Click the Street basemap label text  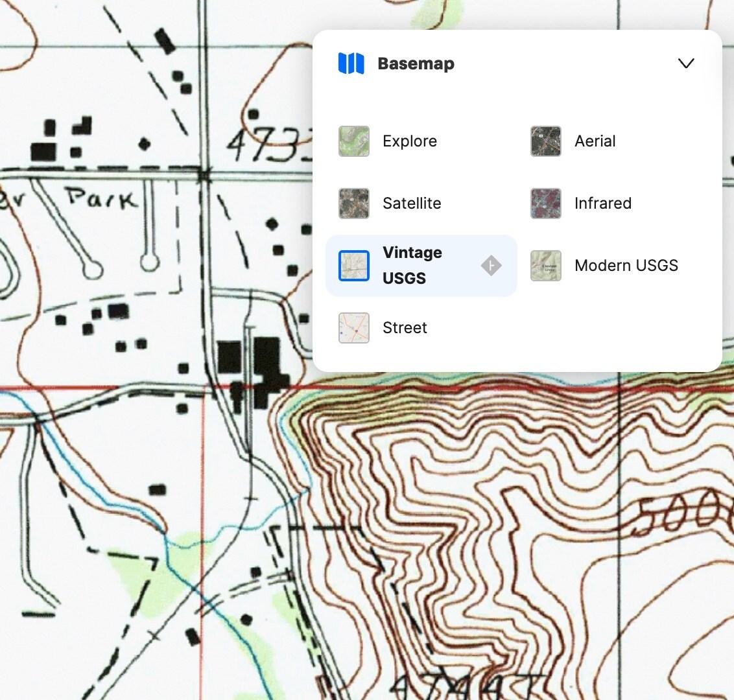(x=404, y=327)
